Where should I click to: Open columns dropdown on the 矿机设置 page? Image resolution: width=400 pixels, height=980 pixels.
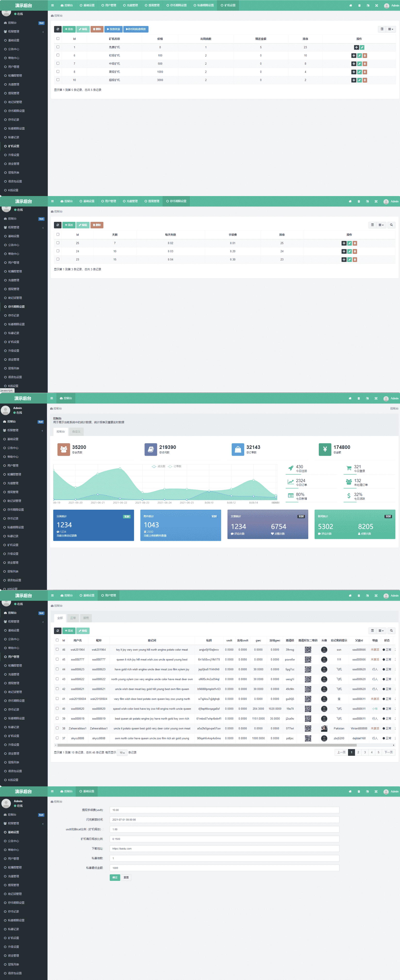391,29
